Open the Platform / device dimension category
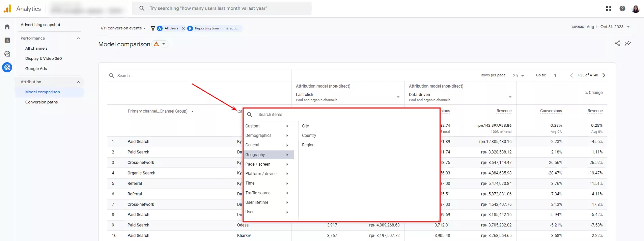Image resolution: width=644 pixels, height=241 pixels. click(x=269, y=174)
